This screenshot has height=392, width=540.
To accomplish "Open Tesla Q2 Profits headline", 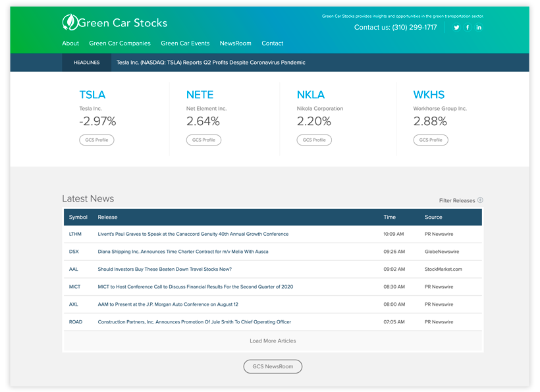I will pos(211,63).
